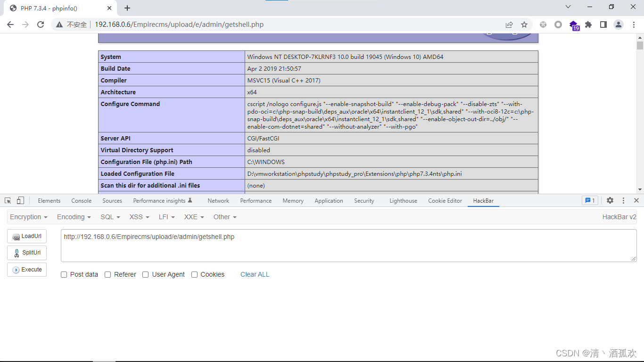Click the browser back arrow
The height and width of the screenshot is (362, 644).
click(10, 25)
